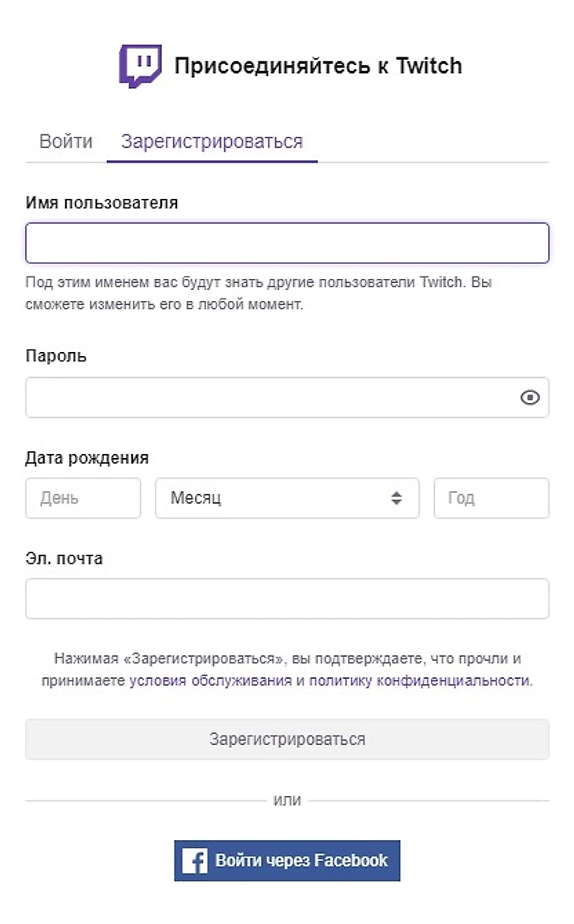Focus the Имя пользователя input field
Screen dimensions: 574x924
coord(287,243)
